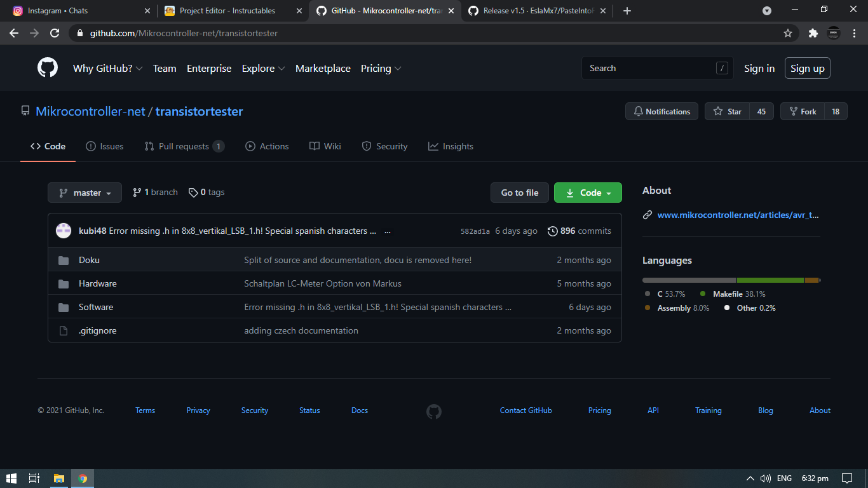Star the transistortester repository
This screenshot has height=488, width=868.
point(727,111)
